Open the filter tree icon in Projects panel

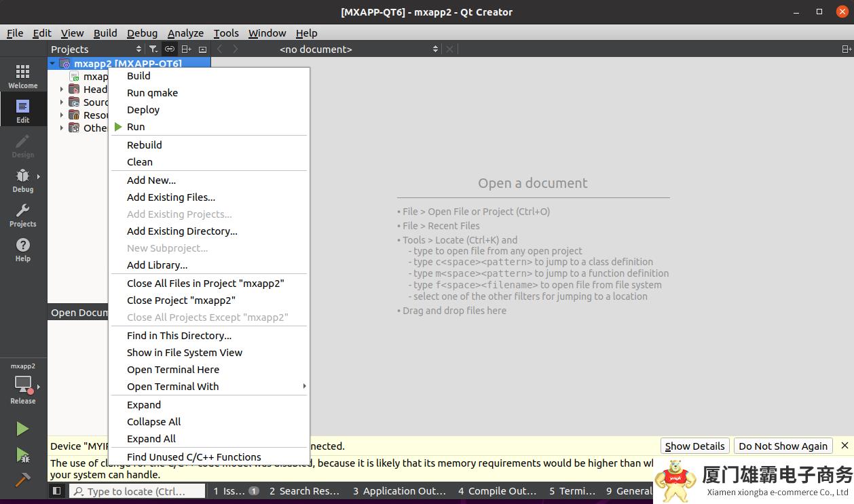153,49
